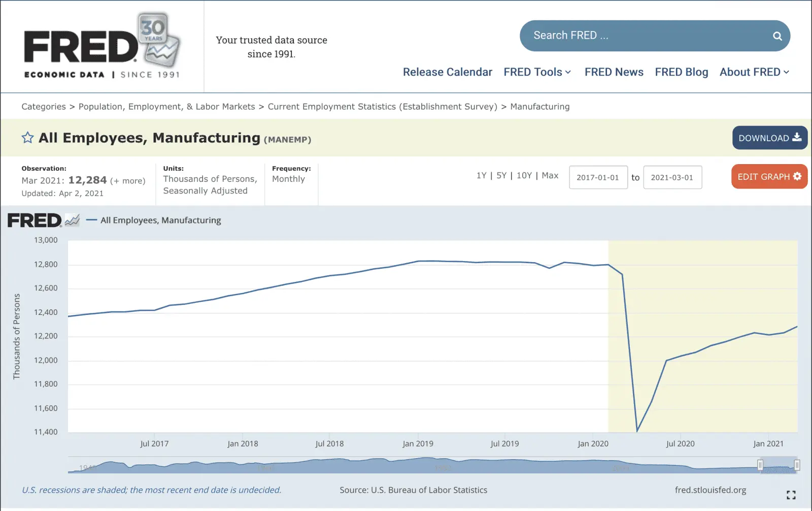The width and height of the screenshot is (812, 511).
Task: Open the Release Calendar page
Action: click(x=447, y=72)
